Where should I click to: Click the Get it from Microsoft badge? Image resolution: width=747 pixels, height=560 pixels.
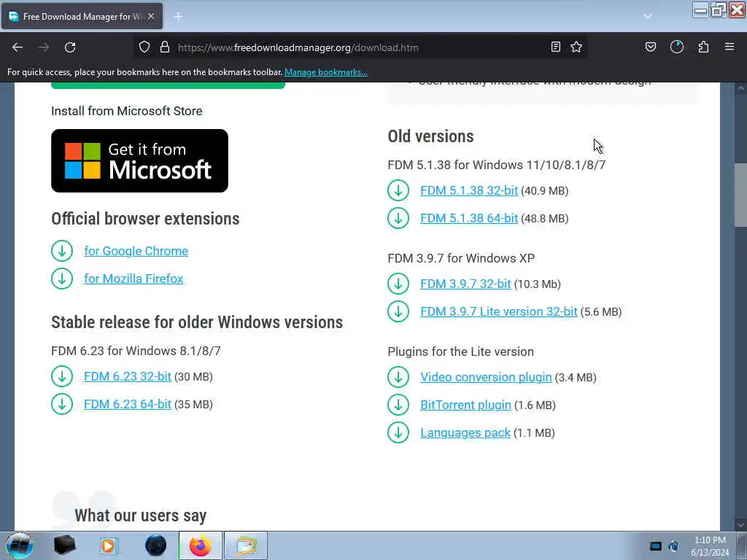coord(139,160)
